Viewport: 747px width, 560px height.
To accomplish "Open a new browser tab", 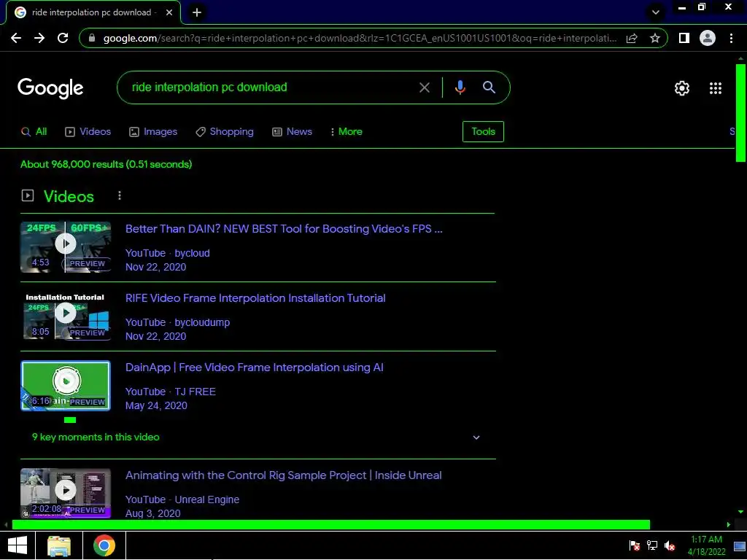I will click(197, 12).
